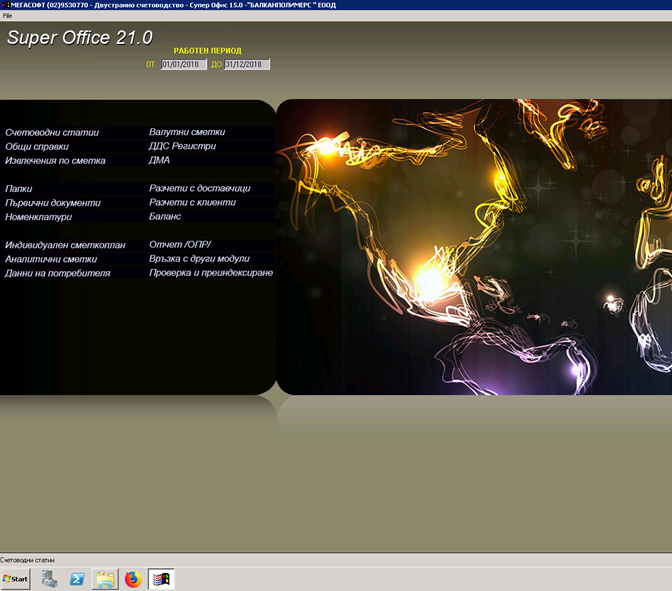Launch Firefox from the taskbar
The width and height of the screenshot is (672, 591).
[x=133, y=579]
